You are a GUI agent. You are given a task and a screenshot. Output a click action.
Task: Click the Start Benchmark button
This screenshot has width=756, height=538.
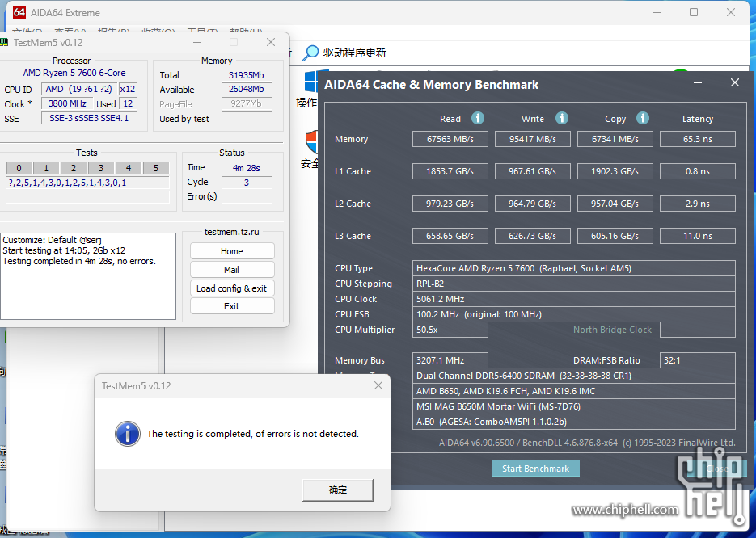click(535, 469)
